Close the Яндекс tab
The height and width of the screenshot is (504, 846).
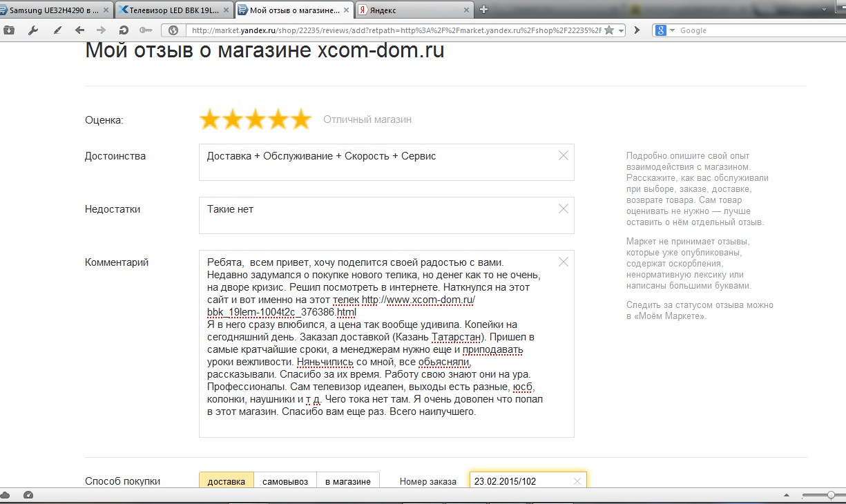tap(466, 10)
